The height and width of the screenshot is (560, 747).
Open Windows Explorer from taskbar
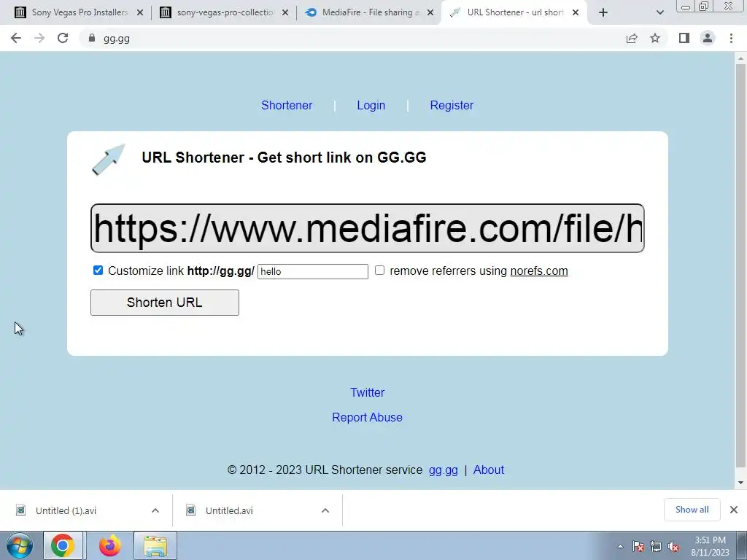pos(155,545)
